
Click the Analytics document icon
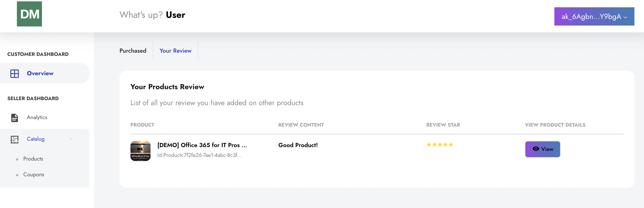[x=15, y=117]
